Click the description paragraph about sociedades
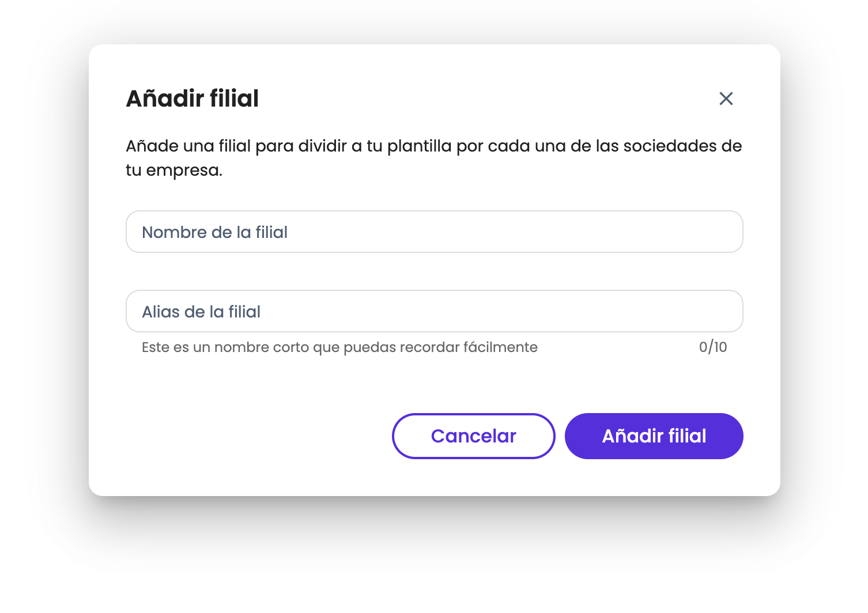 point(434,158)
